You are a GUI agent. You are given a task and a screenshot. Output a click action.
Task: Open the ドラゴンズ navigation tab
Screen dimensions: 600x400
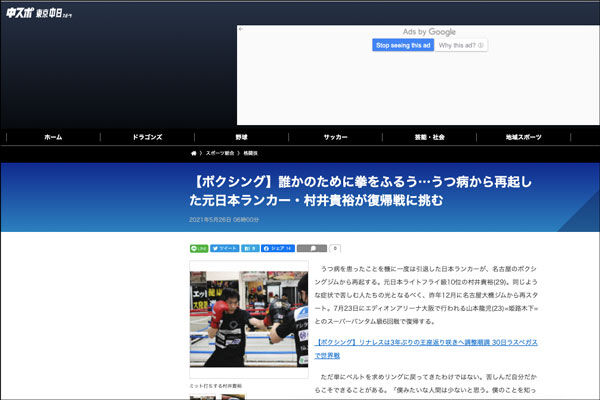[147, 137]
